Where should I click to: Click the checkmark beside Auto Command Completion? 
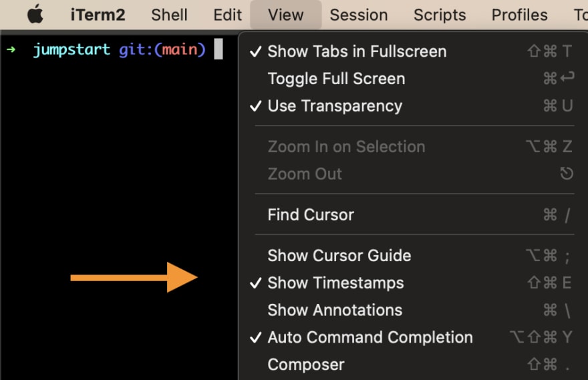[x=255, y=338]
